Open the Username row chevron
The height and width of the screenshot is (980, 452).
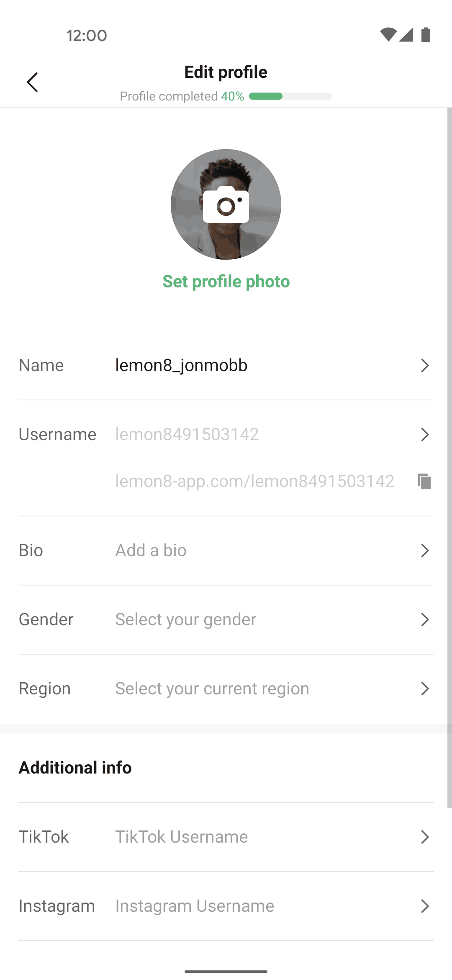pos(425,435)
